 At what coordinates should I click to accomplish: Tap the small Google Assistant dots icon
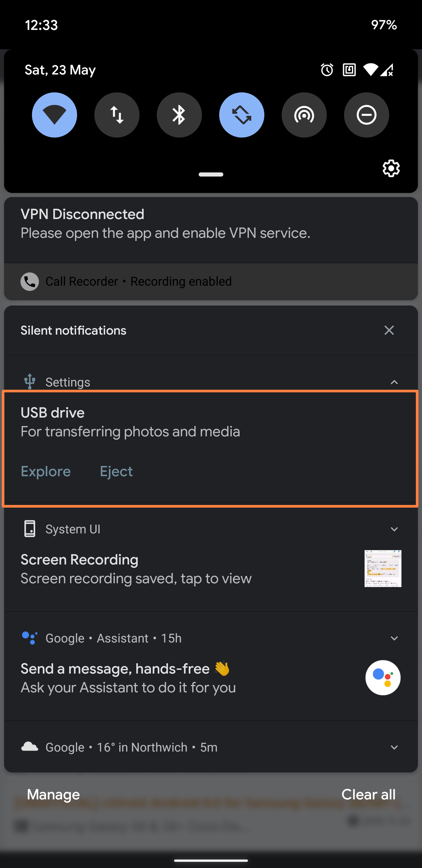30,638
